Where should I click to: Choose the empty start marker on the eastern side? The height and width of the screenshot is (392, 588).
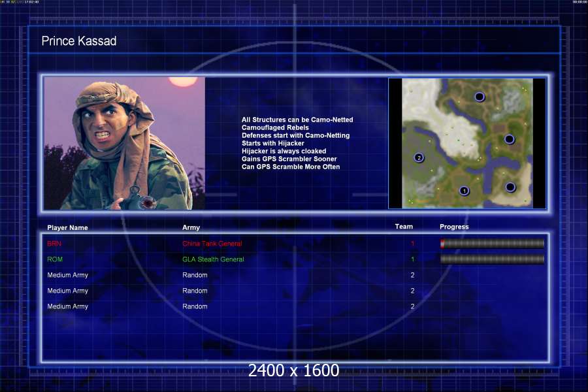(509, 140)
